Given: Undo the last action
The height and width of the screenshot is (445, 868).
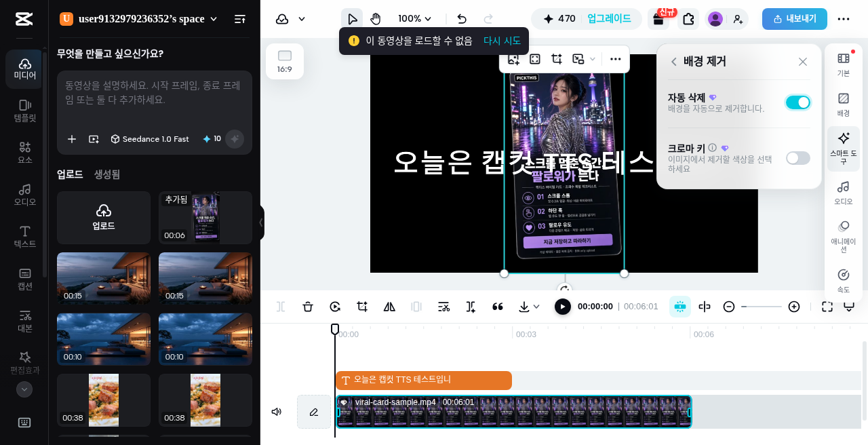Looking at the screenshot, I should tap(462, 19).
